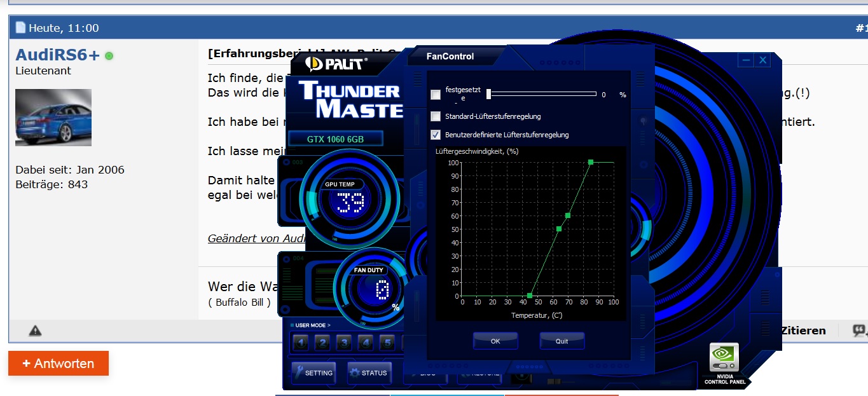
Task: Click the GPU TEMP gauge
Action: pos(349,199)
